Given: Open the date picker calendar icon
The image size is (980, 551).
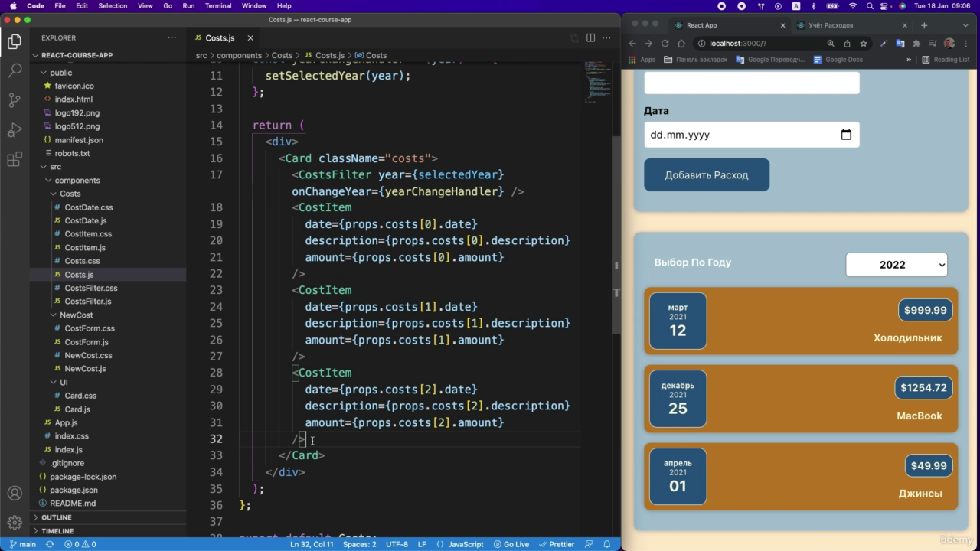Looking at the screenshot, I should point(846,135).
